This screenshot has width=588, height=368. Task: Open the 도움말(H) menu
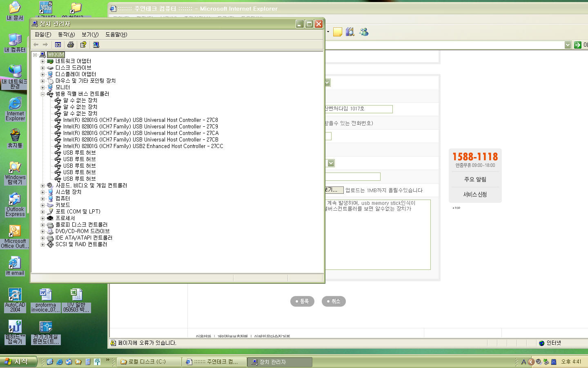click(x=116, y=34)
